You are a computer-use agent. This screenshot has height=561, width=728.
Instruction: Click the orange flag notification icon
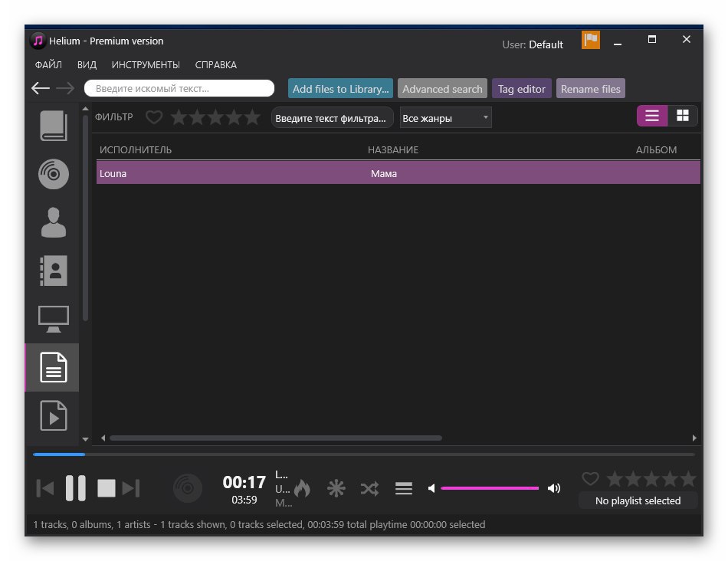(x=591, y=40)
